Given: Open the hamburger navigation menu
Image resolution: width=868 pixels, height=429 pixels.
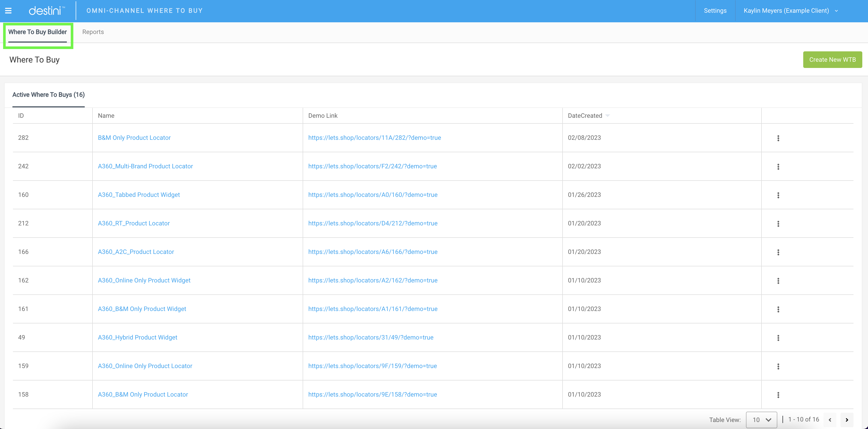Looking at the screenshot, I should pyautogui.click(x=9, y=11).
